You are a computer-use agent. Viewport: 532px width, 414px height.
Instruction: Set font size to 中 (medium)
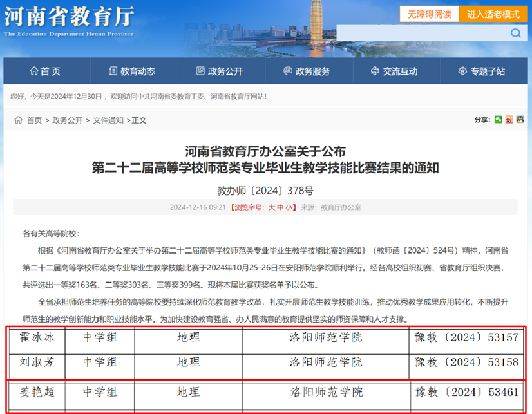click(281, 207)
